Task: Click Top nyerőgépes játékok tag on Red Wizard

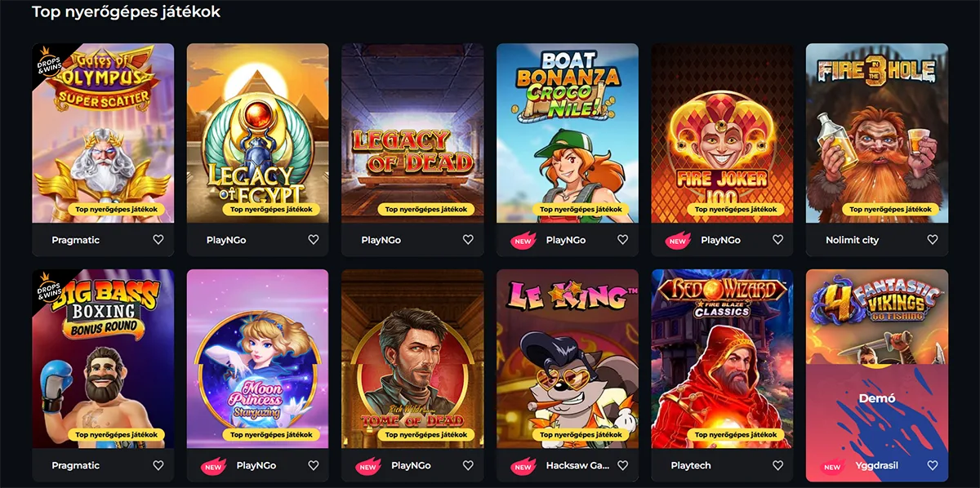Action: pos(723,435)
